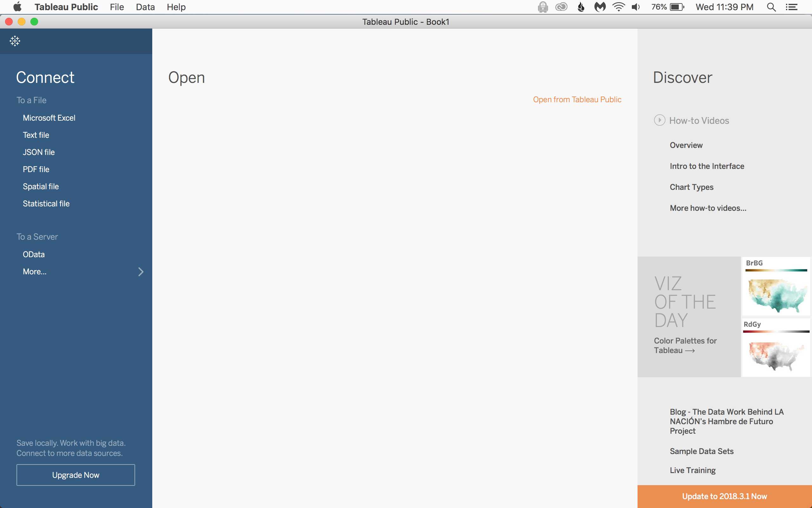The image size is (812, 508).
Task: Click the Tableau logo icon in sidebar
Action: coord(15,41)
